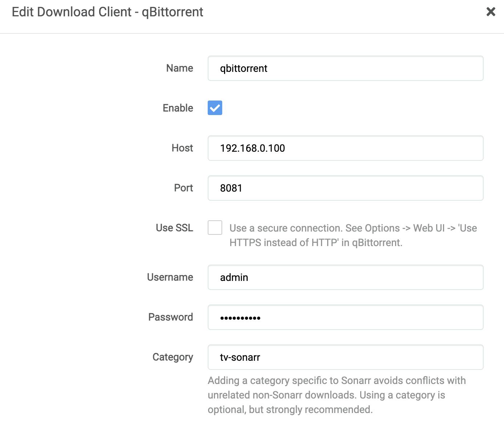Click the 'Username' field label

[170, 277]
